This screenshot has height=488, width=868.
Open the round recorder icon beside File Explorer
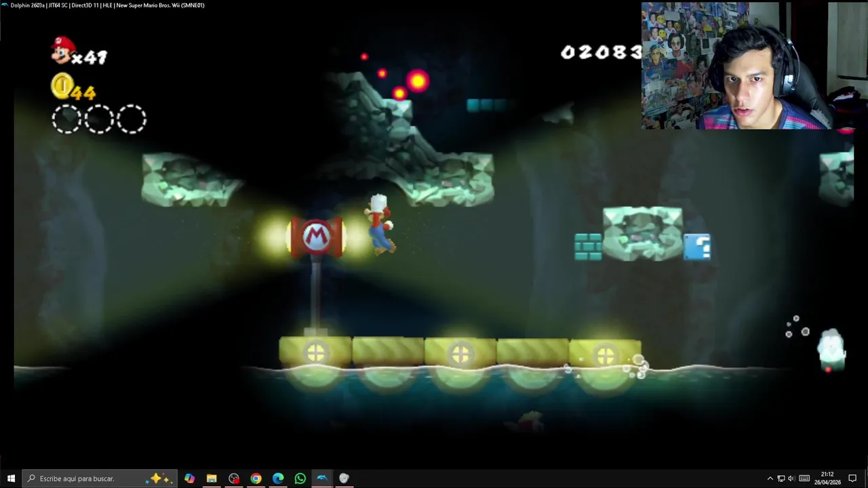point(234,479)
